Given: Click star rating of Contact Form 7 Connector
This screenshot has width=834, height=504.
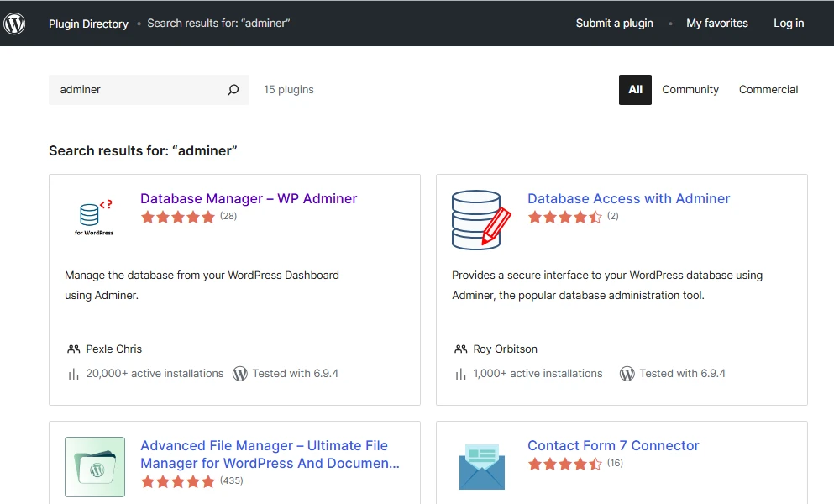Looking at the screenshot, I should point(565,464).
